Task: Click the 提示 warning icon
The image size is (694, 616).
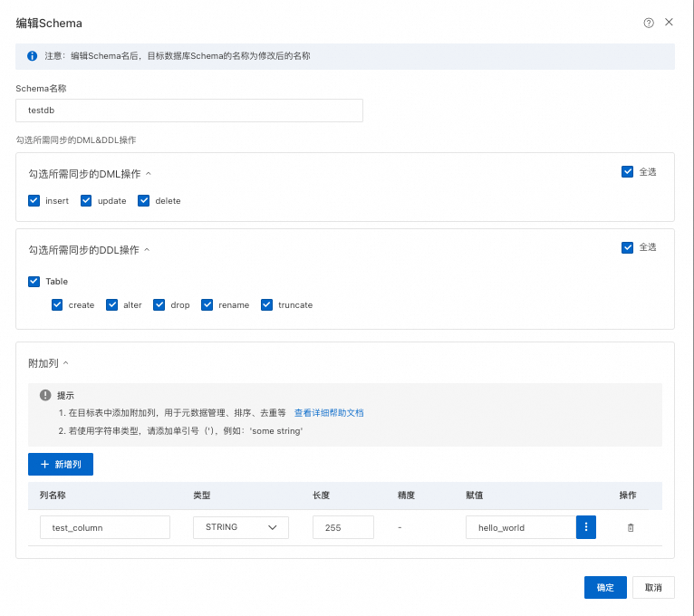Action: [x=45, y=395]
